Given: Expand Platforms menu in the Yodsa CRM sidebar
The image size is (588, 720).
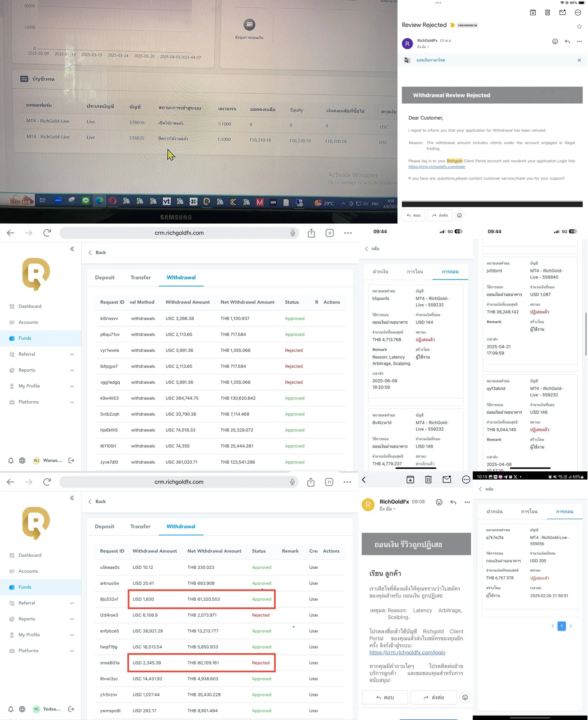Looking at the screenshot, I should coord(72,651).
